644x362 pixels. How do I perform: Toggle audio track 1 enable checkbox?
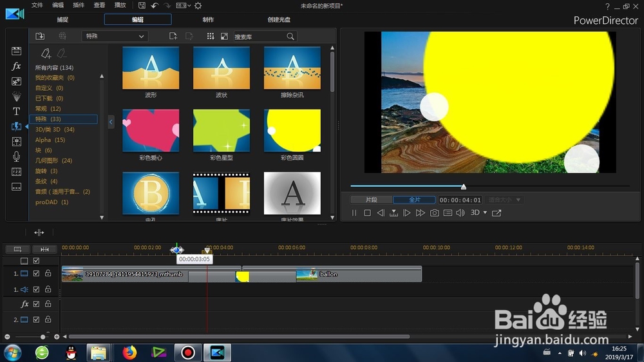36,289
